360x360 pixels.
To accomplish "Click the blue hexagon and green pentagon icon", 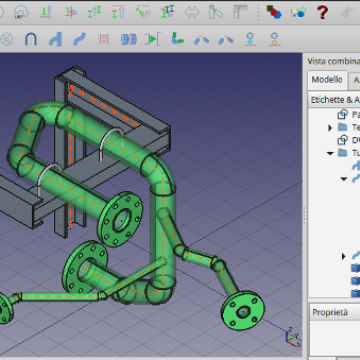I will [x=298, y=12].
